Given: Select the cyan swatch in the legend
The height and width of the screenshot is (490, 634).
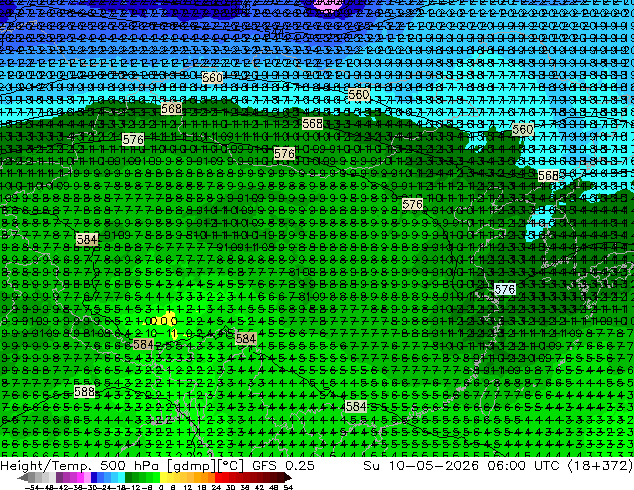Looking at the screenshot, I should [x=121, y=478].
